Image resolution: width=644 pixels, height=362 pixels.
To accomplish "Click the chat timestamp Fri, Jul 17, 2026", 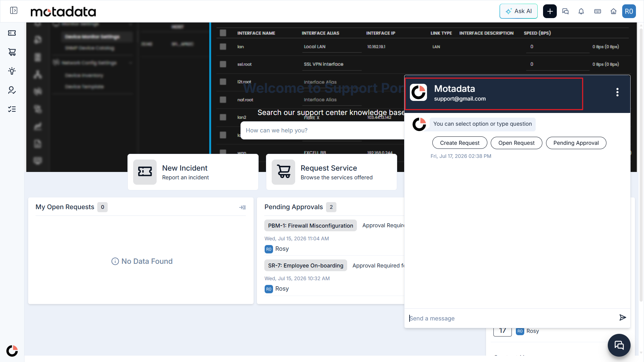I will coord(461,156).
